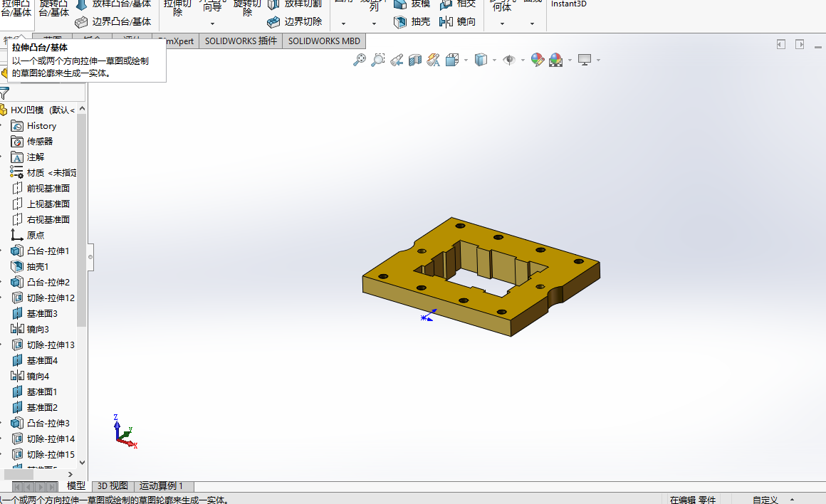
Task: Expand the 凸台-拉伸2 feature node
Action: click(1, 283)
